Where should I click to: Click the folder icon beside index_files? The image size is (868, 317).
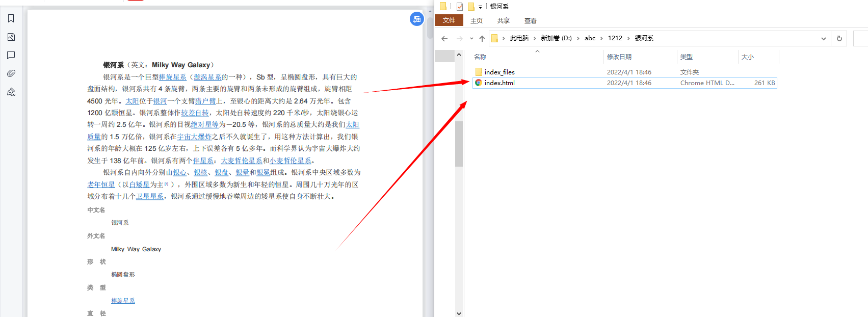point(479,72)
